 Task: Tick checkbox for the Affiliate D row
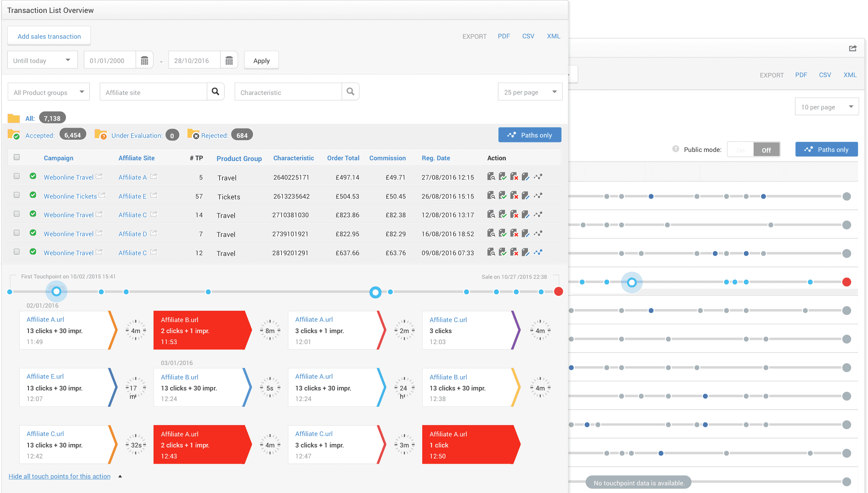[17, 233]
